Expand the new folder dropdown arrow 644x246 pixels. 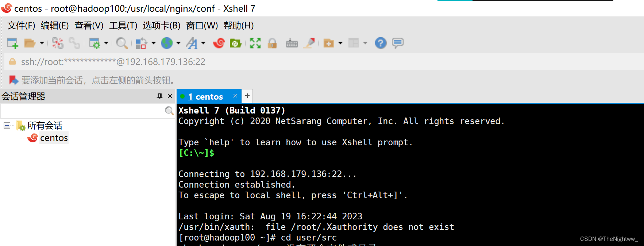[x=340, y=43]
